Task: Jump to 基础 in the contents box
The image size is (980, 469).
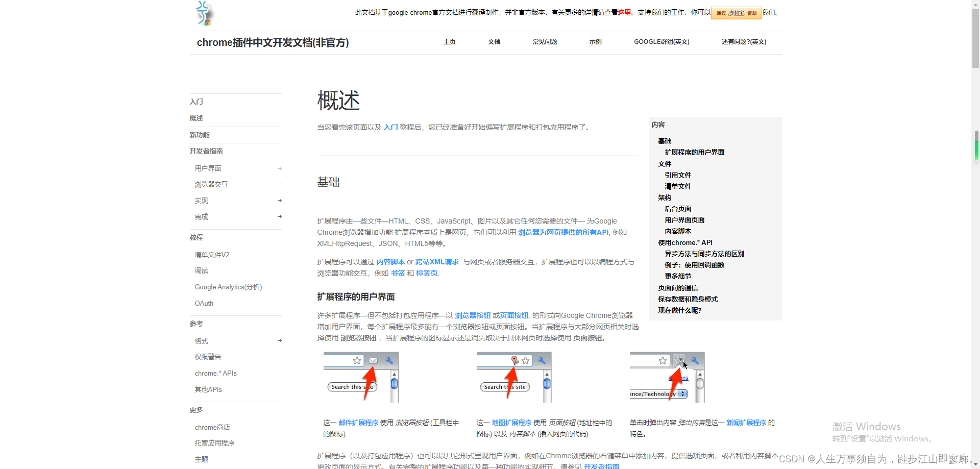Action: tap(665, 141)
